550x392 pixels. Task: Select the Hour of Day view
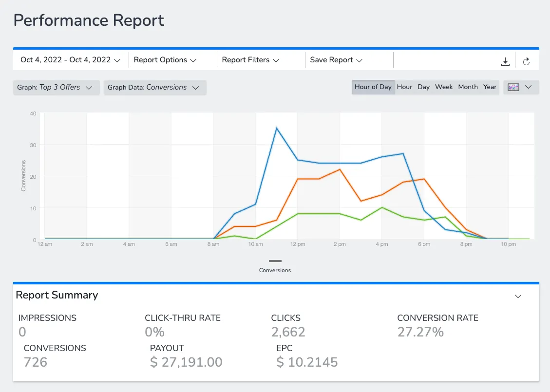click(373, 87)
